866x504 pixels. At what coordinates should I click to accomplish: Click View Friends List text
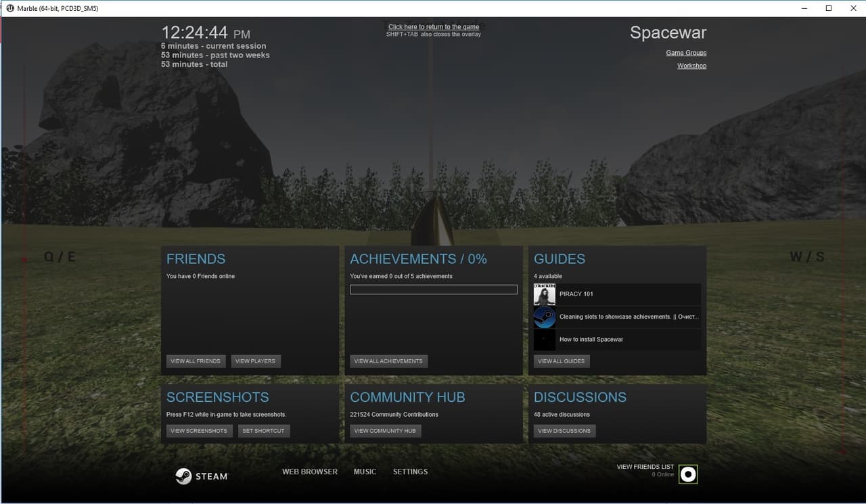645,467
